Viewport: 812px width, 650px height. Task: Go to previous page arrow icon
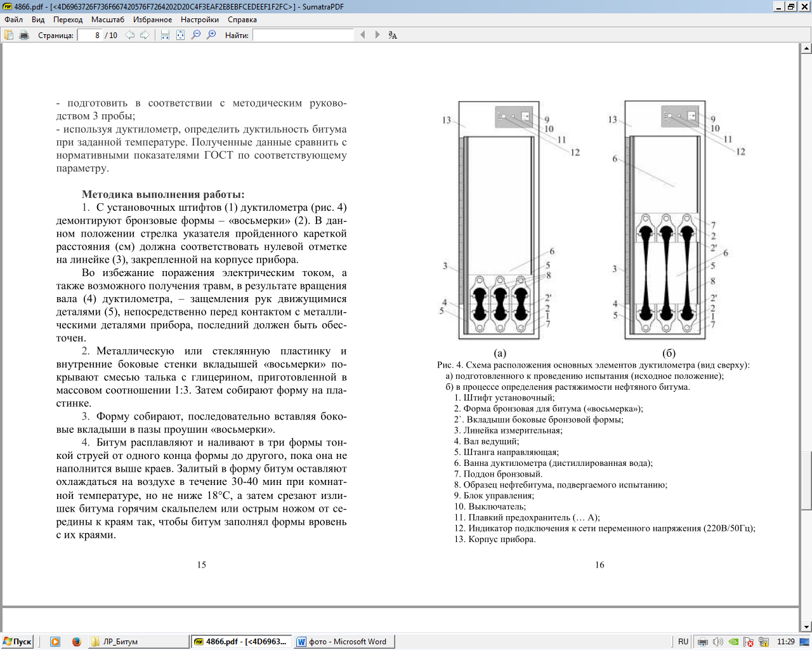(x=130, y=35)
